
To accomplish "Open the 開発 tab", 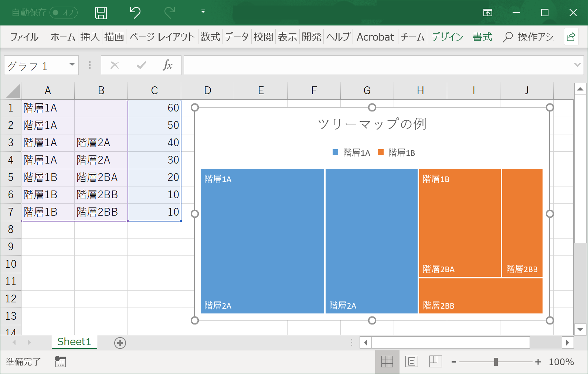I will tap(312, 37).
